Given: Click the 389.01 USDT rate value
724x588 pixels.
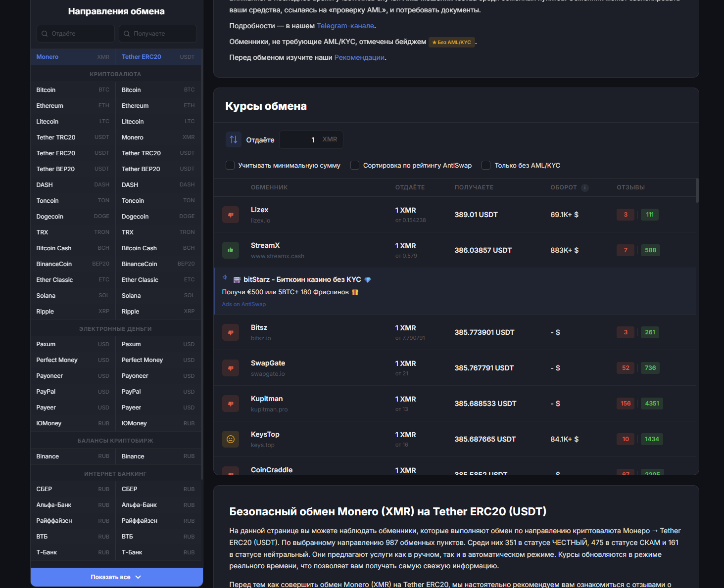Looking at the screenshot, I should click(476, 215).
